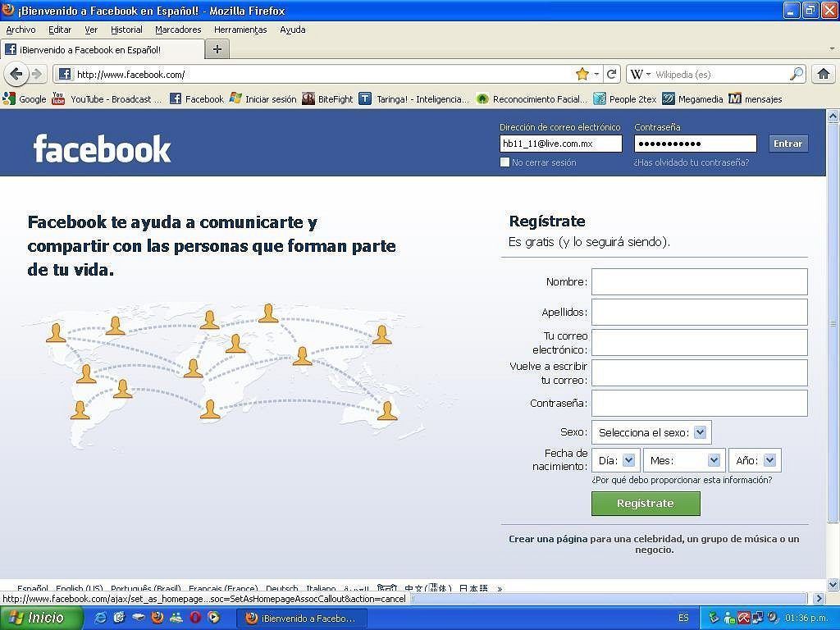Open the BiteFight bookmark
Viewport: 840px width, 630px height.
point(327,98)
